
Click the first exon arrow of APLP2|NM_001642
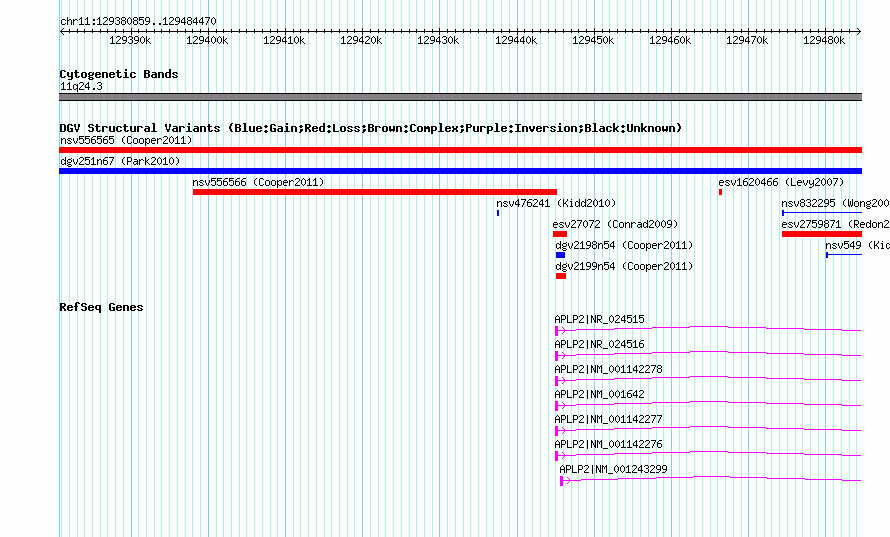(x=560, y=406)
